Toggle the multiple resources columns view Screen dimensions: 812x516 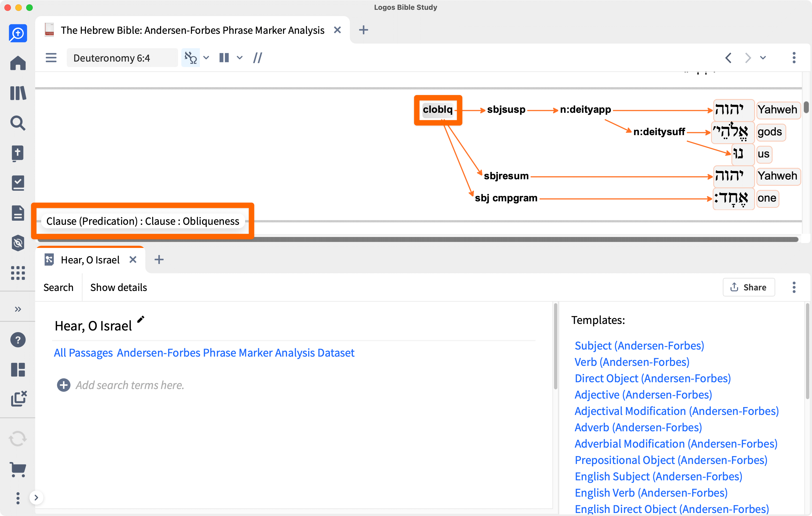click(x=224, y=58)
